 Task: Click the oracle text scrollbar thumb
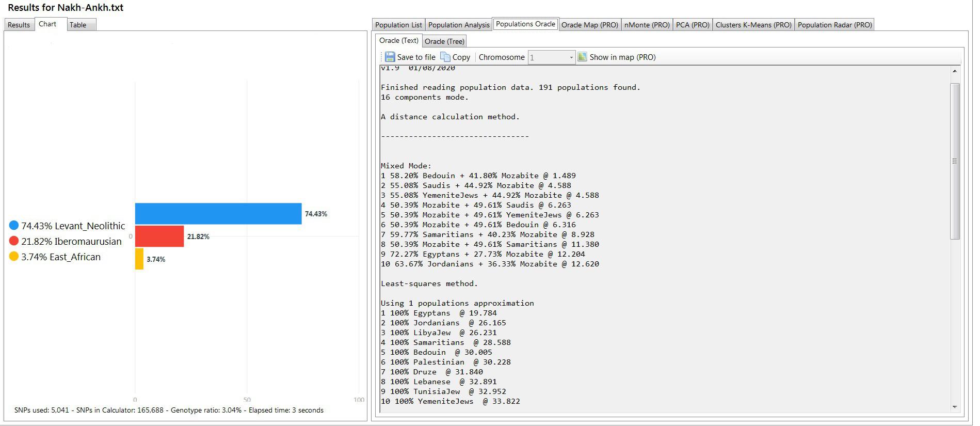click(955, 161)
